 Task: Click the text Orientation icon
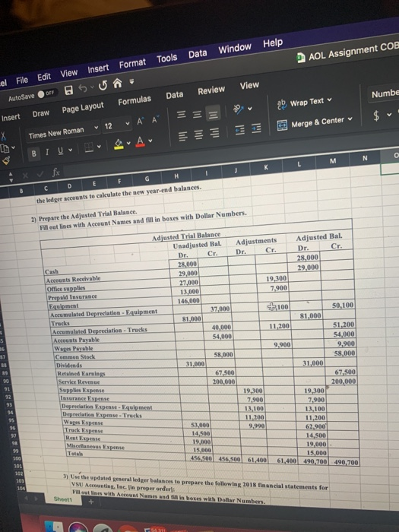239,109
